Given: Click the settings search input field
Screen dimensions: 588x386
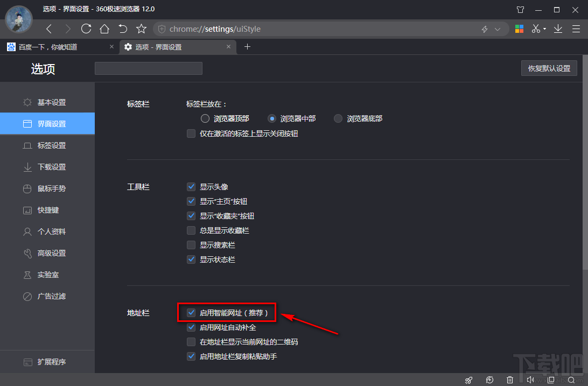Looking at the screenshot, I should tap(149, 68).
